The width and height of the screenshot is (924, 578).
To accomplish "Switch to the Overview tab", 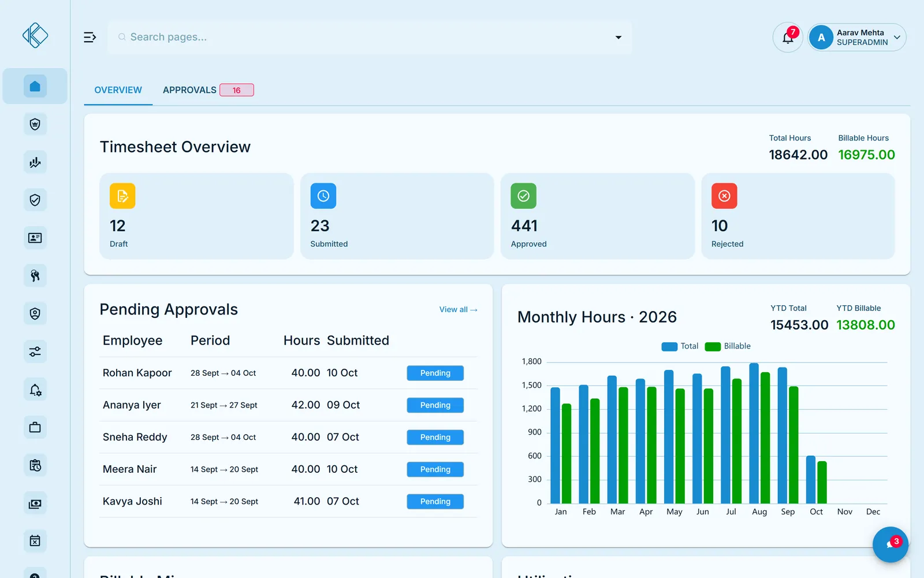I will click(x=118, y=90).
